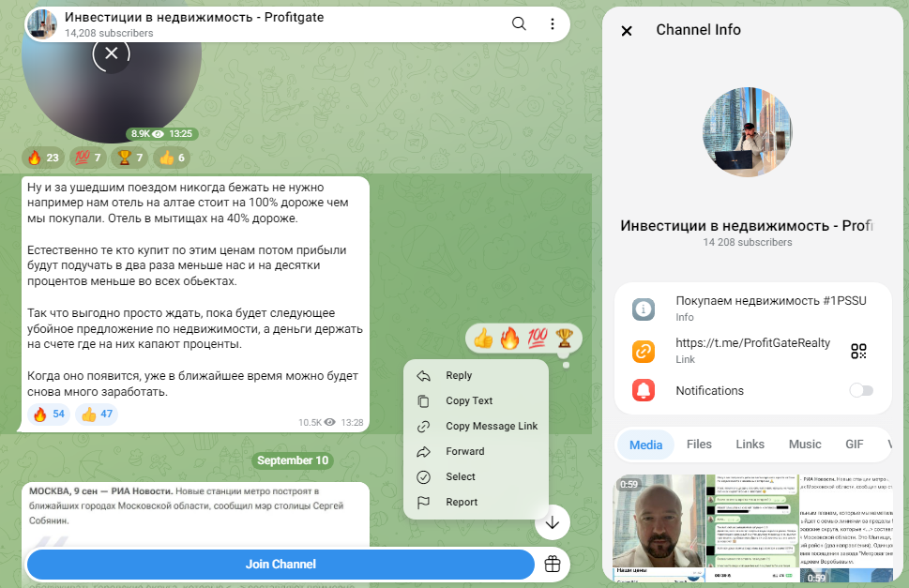Image resolution: width=909 pixels, height=588 pixels.
Task: Click the September 10 date badge
Action: [x=293, y=460]
